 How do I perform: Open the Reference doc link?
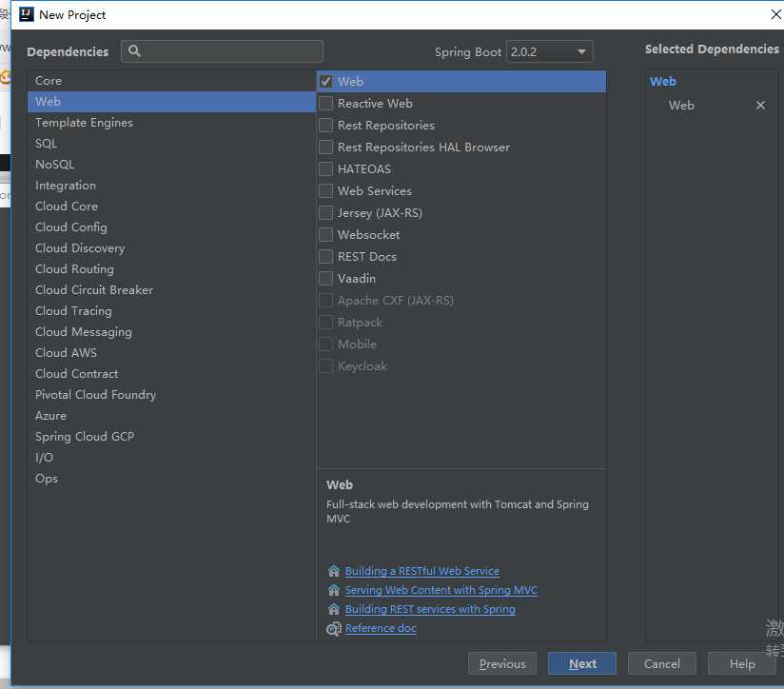381,628
